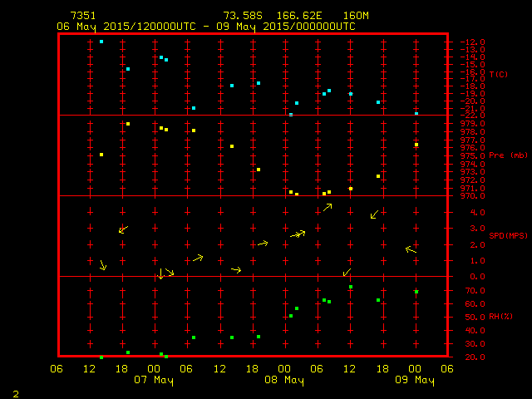Click the highest green humidity data point
This screenshot has width=532, height=399.
tap(351, 287)
